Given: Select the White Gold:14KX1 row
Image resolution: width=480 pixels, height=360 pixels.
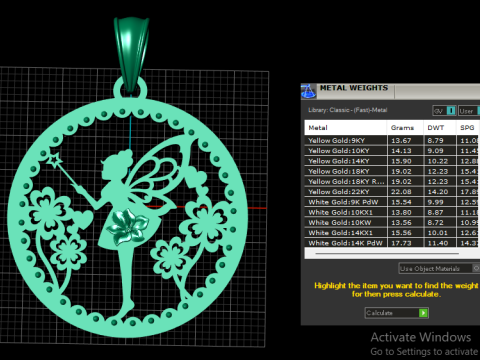Looking at the screenshot, I should click(392, 233).
